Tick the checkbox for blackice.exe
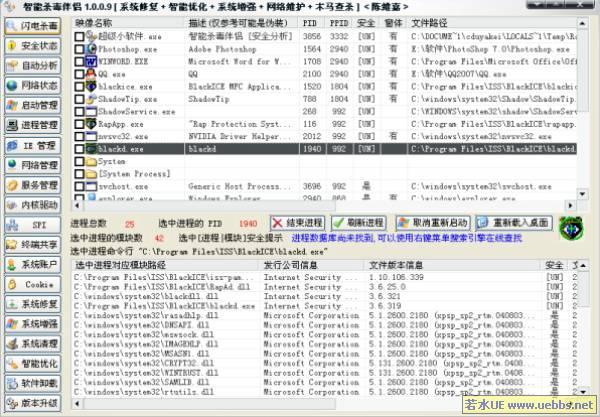The height and width of the screenshot is (417, 600). point(79,87)
